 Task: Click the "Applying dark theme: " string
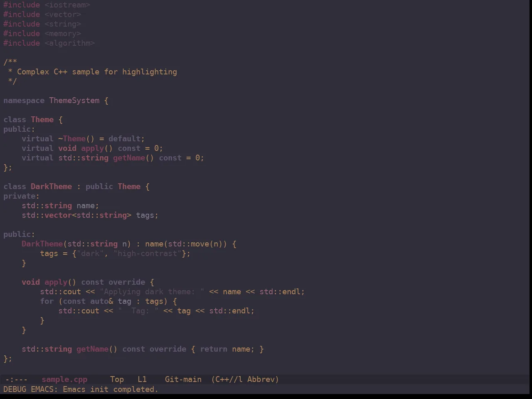[x=152, y=292]
